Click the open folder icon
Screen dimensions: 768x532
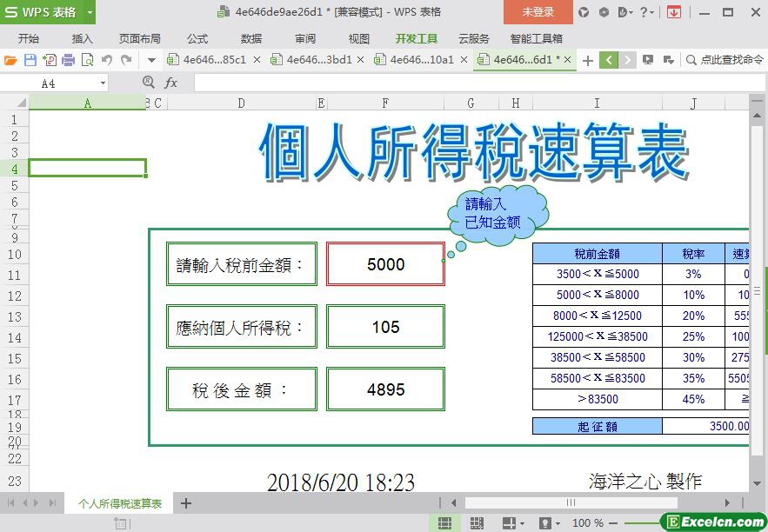10,60
